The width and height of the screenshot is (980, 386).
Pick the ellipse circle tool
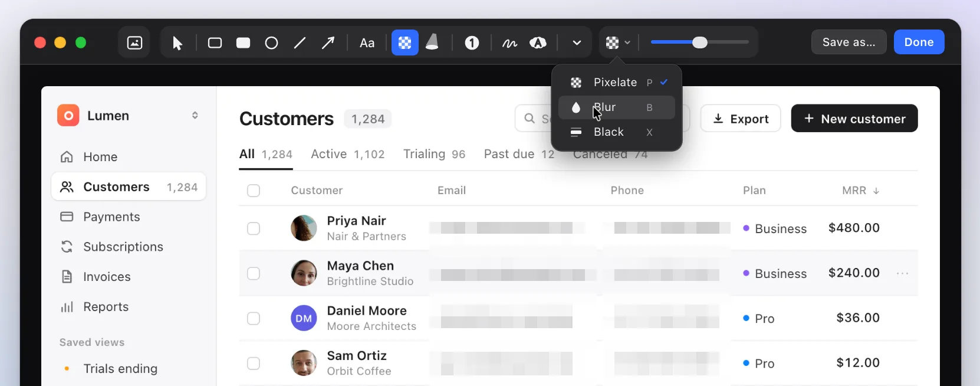[x=271, y=43]
